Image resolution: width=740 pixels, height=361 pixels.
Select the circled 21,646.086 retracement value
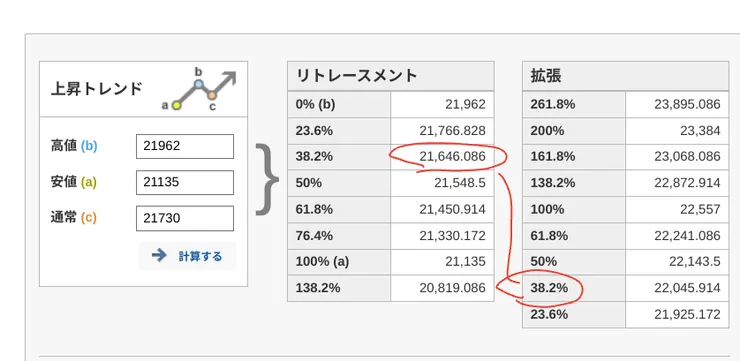pyautogui.click(x=452, y=157)
